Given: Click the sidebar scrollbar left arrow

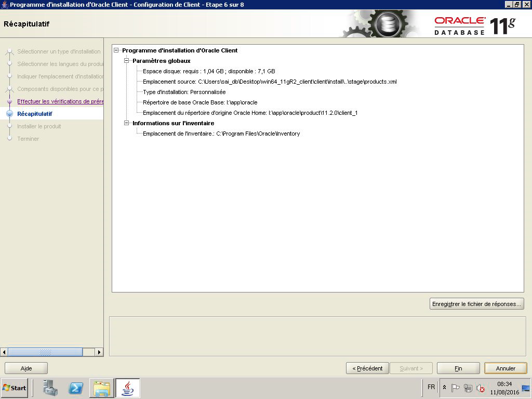Looking at the screenshot, I should point(4,352).
